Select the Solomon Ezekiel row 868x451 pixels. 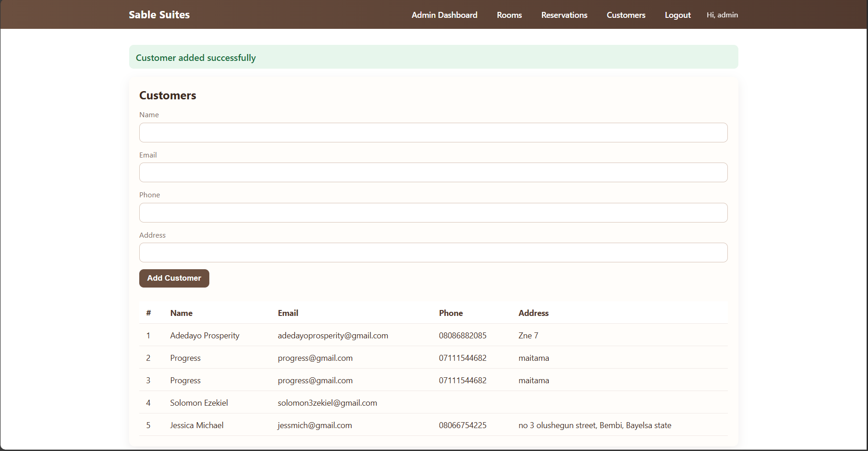199,402
